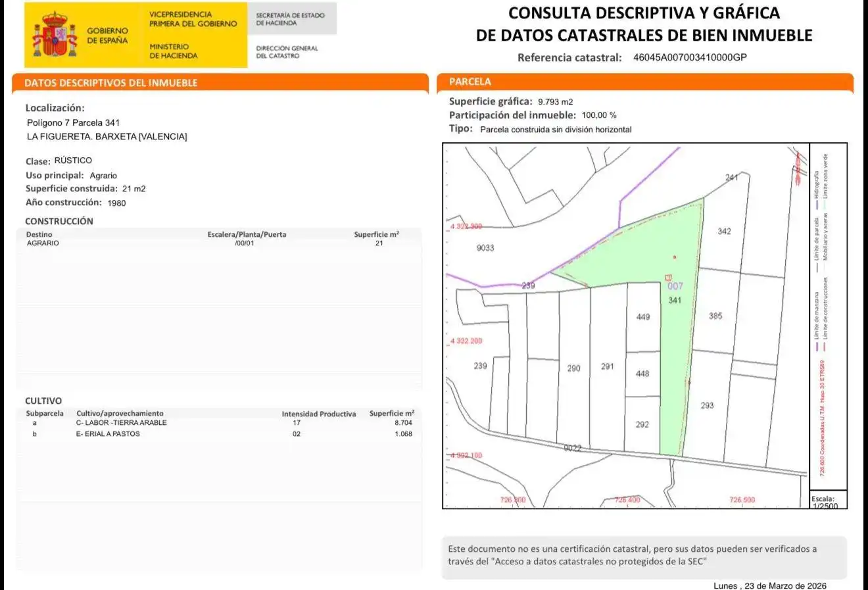
Task: Select crop row 'E- ERIAL A PASTOS'
Action: [108, 434]
